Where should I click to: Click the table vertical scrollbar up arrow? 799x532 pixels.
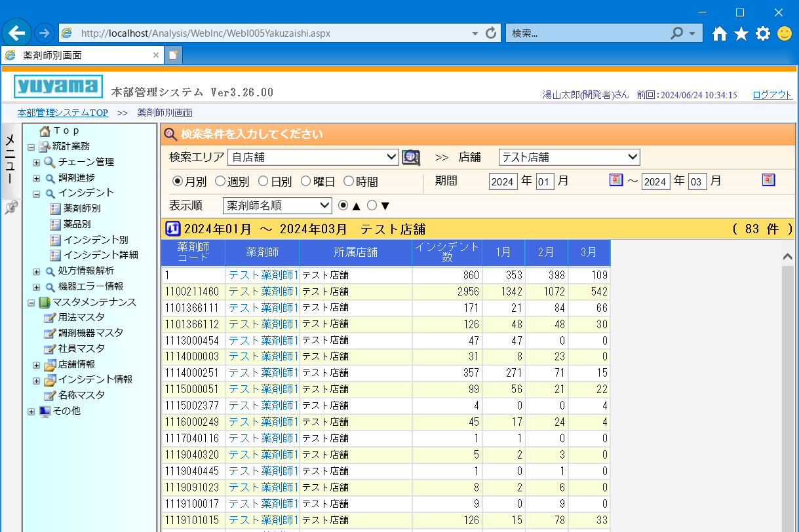[788, 257]
